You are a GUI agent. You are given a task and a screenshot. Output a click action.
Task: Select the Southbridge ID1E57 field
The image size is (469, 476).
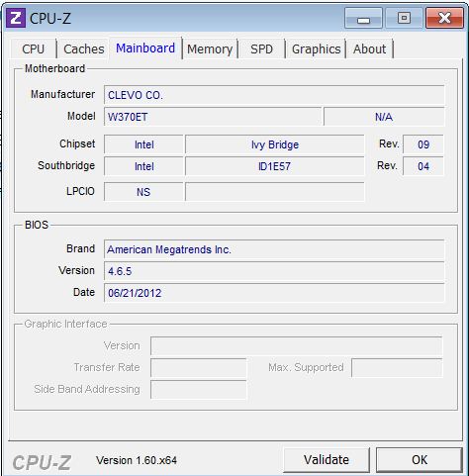275,166
